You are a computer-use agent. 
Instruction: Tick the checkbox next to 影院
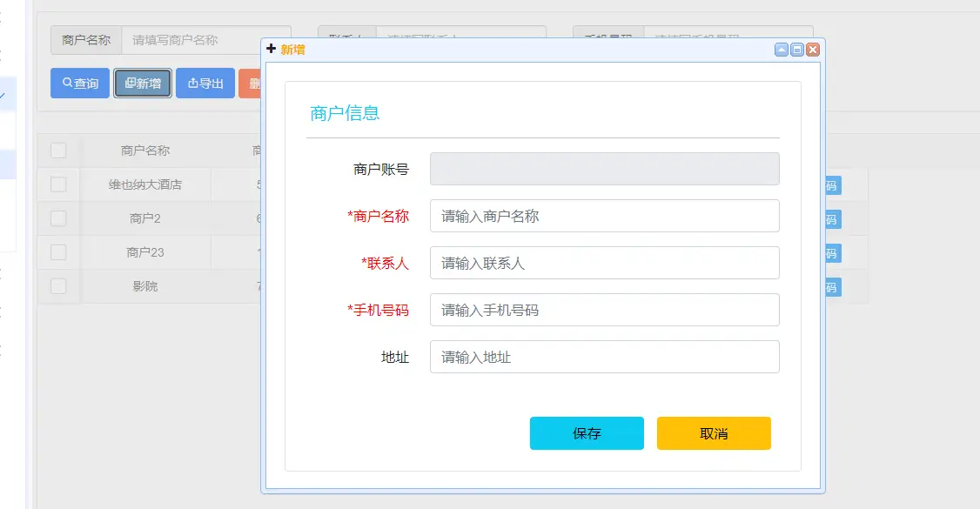coord(58,286)
